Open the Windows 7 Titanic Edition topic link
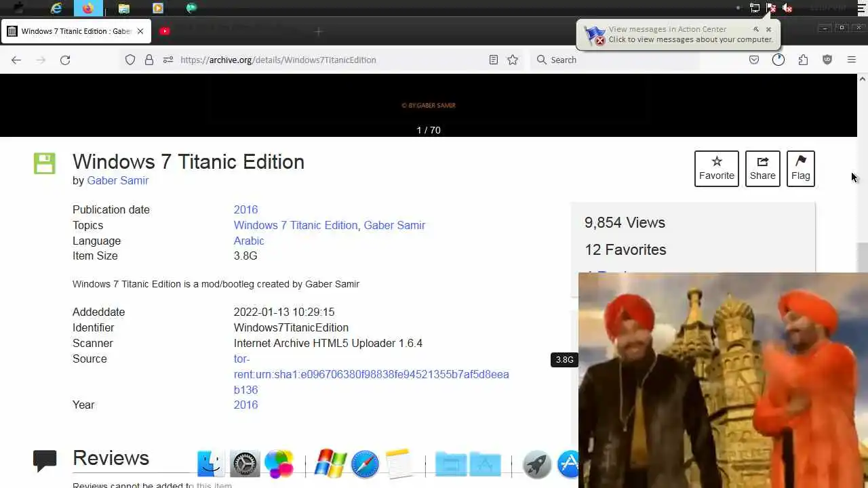 tap(296, 225)
